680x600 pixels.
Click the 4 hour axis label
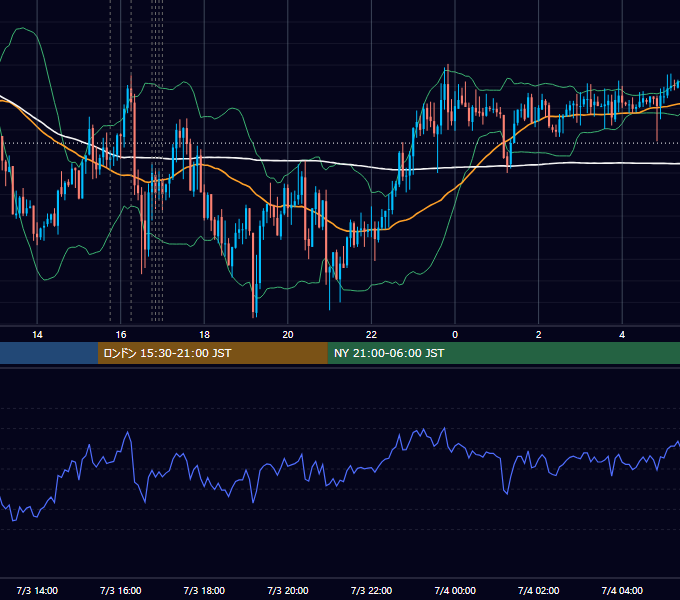pos(622,335)
